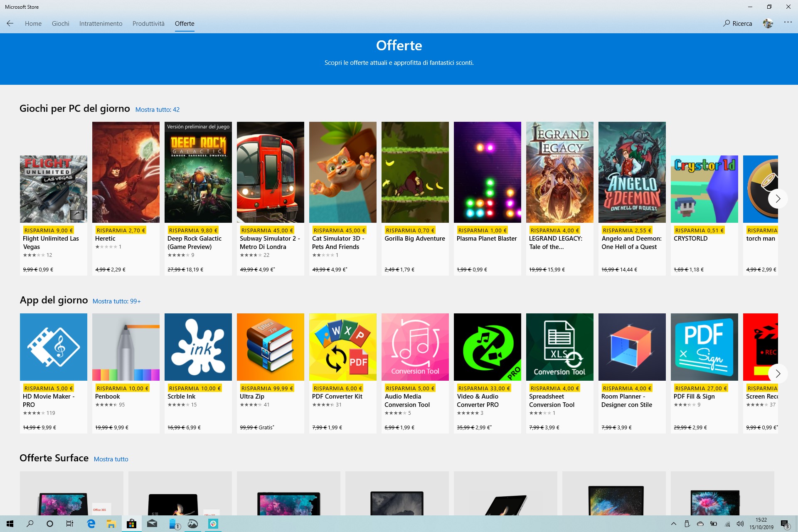Click the HD Movie Maker PRO app icon

point(54,347)
